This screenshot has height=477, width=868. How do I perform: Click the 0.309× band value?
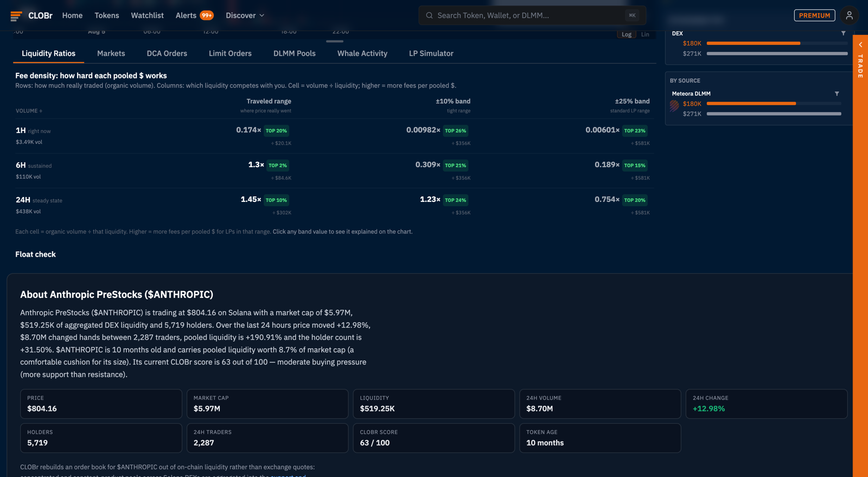click(427, 165)
